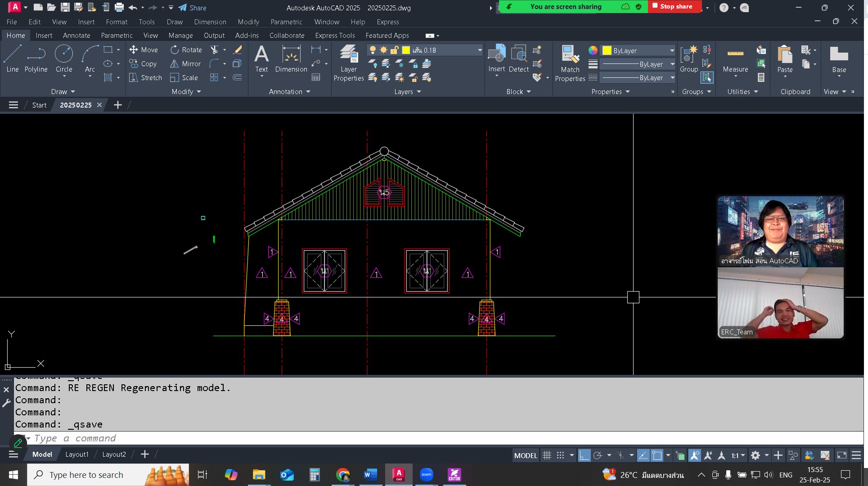
Task: Choose the Scale tool
Action: [184, 78]
